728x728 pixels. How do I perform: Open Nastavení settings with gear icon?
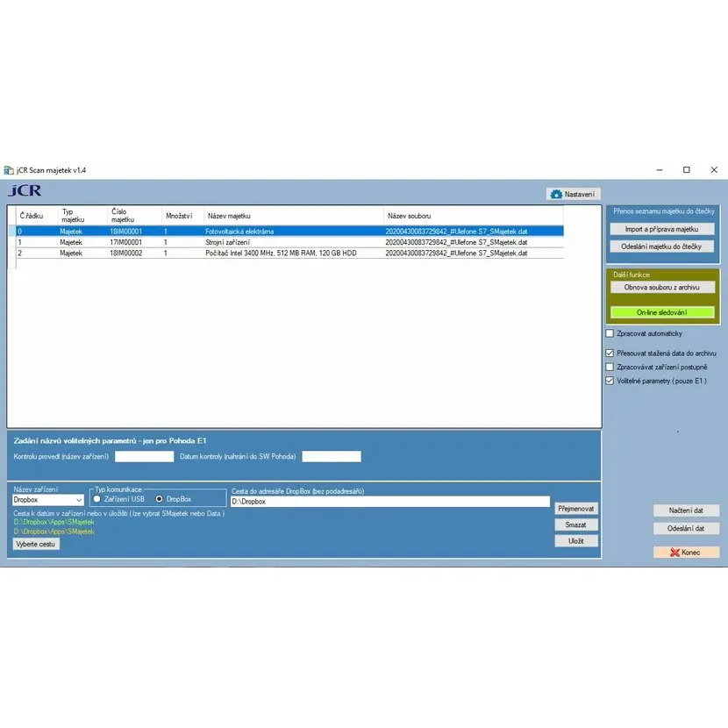point(573,194)
